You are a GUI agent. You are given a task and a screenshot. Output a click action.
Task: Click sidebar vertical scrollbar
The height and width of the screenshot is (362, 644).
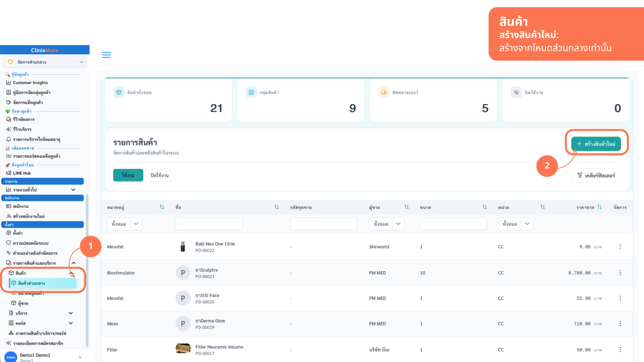click(x=87, y=270)
